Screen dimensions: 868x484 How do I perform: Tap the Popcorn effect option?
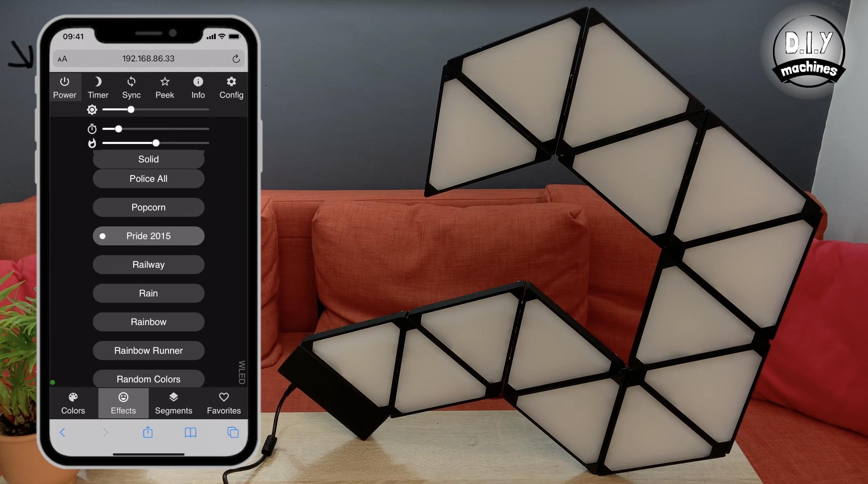click(148, 207)
